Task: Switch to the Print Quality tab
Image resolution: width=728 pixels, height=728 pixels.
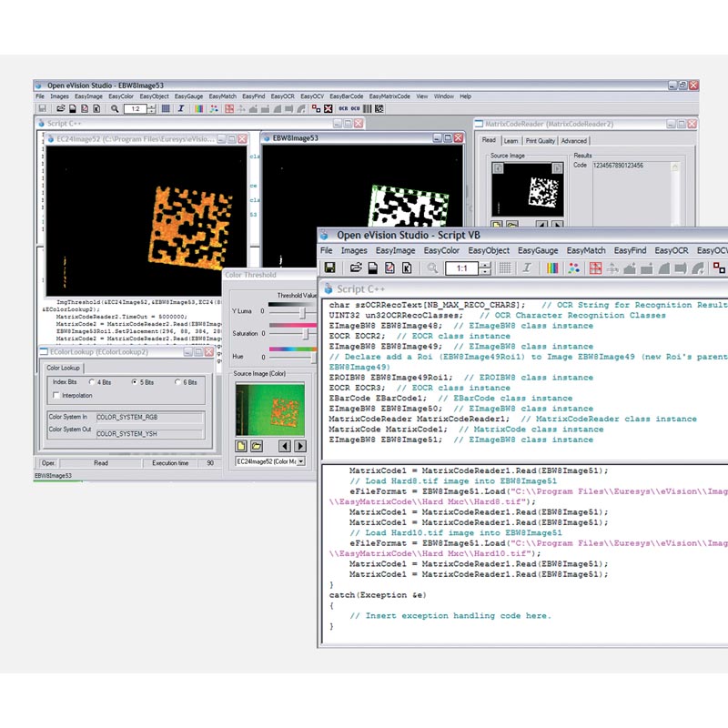Action: [541, 141]
